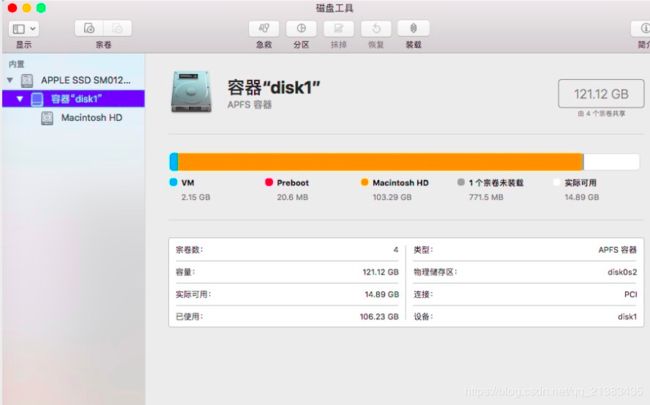Viewport: 650px width, 405px height.
Task: Click the gray unmounted volume legend dot
Action: [x=461, y=182]
